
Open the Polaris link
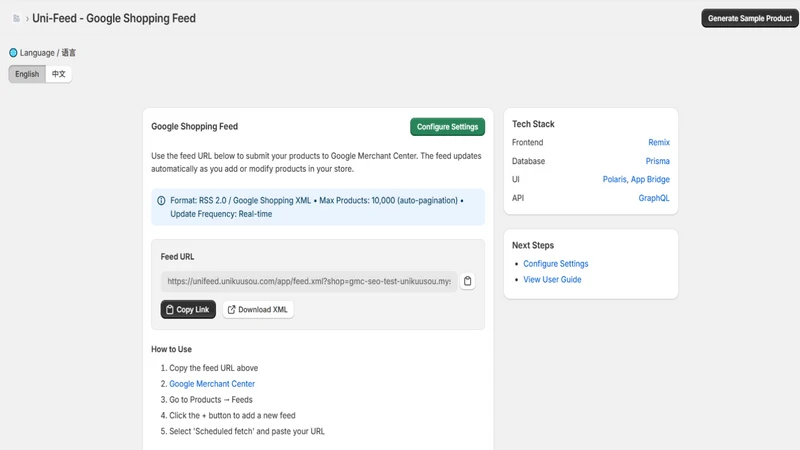614,179
